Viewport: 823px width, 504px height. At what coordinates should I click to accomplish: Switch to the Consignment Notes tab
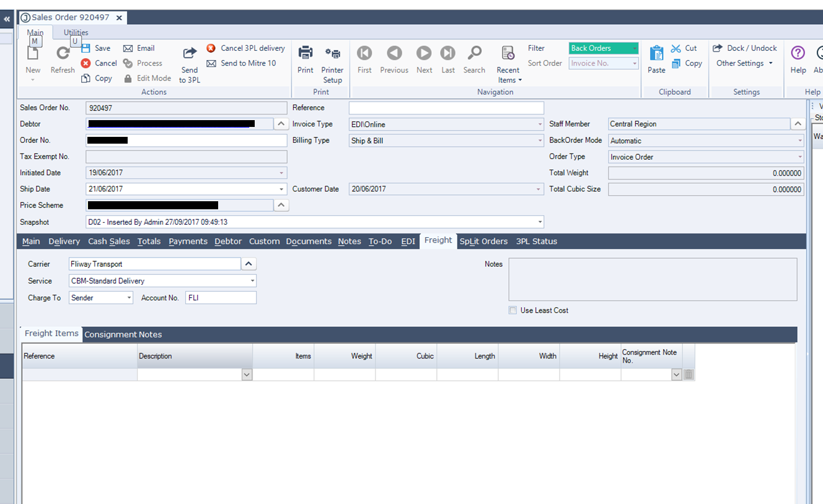coord(123,334)
